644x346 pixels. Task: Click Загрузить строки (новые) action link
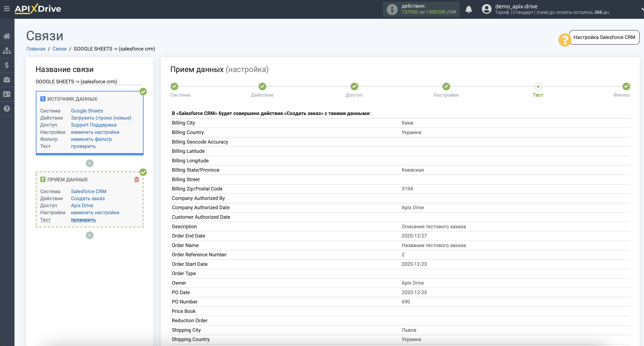coord(101,118)
